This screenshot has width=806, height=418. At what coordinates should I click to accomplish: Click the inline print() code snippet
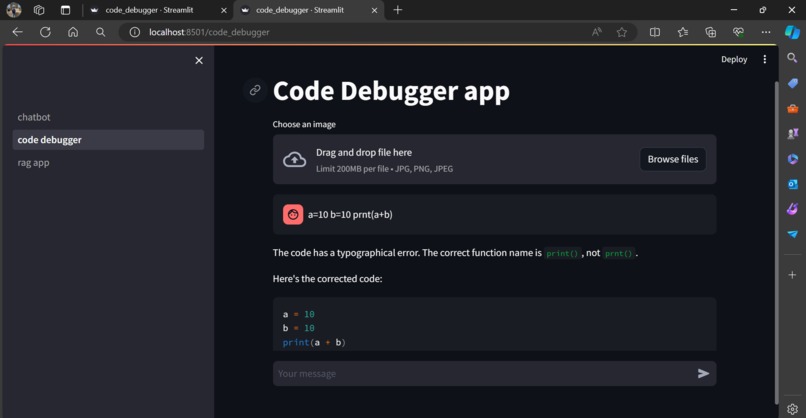pyautogui.click(x=562, y=253)
